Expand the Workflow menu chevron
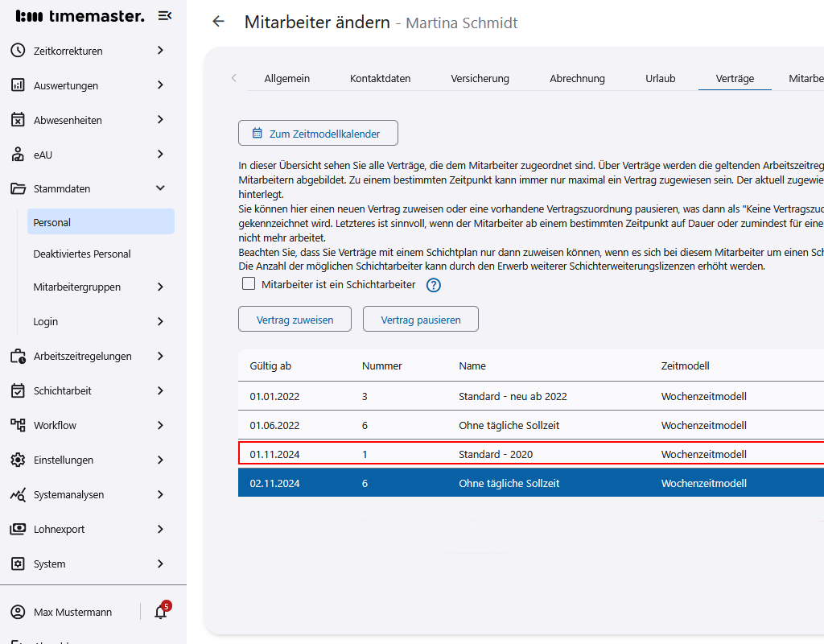The width and height of the screenshot is (824, 644). 160,425
